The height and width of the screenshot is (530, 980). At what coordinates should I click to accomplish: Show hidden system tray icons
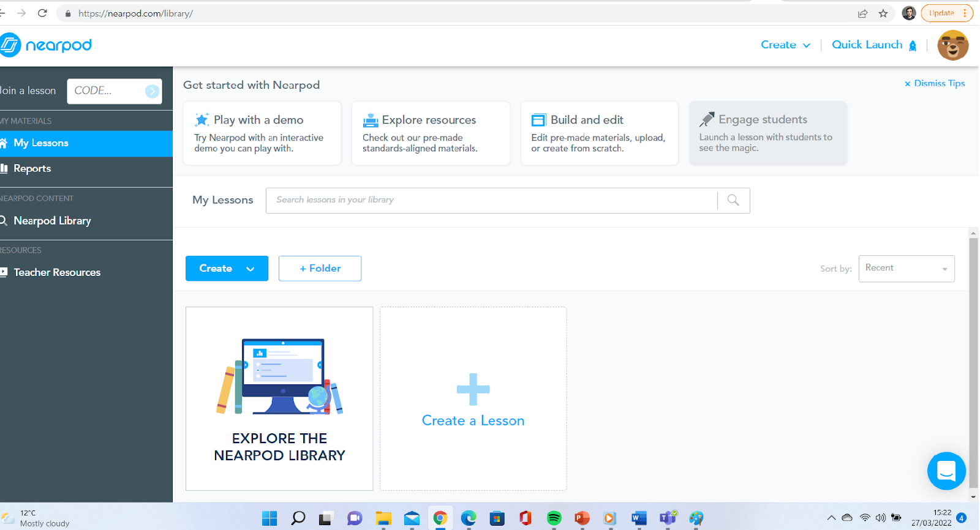tap(831, 518)
